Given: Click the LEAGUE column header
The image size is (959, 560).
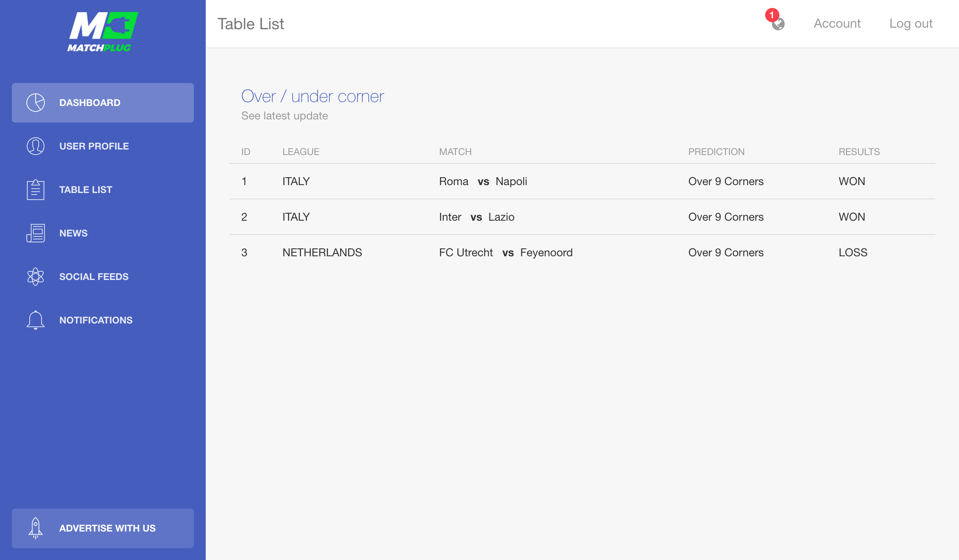Looking at the screenshot, I should 301,152.
